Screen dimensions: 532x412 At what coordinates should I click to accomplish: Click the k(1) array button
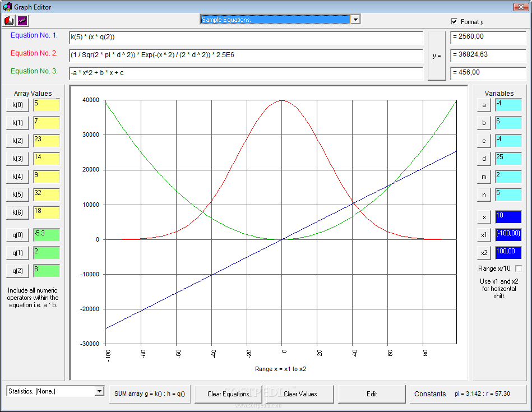pyautogui.click(x=17, y=123)
